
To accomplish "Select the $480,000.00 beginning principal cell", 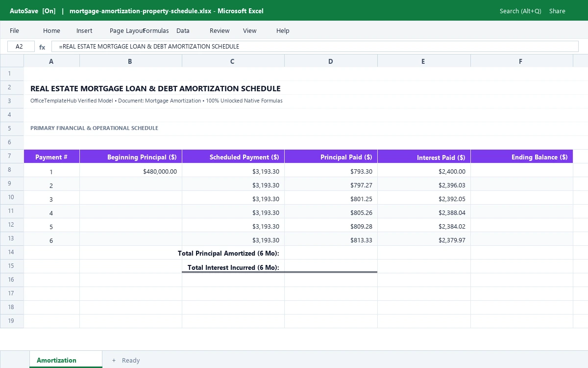I will click(x=130, y=170).
